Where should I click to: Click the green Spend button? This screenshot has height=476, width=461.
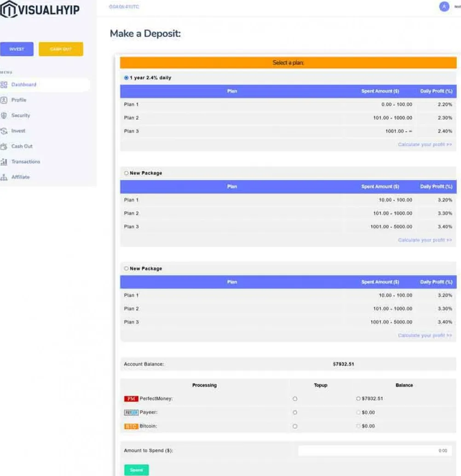coord(136,470)
